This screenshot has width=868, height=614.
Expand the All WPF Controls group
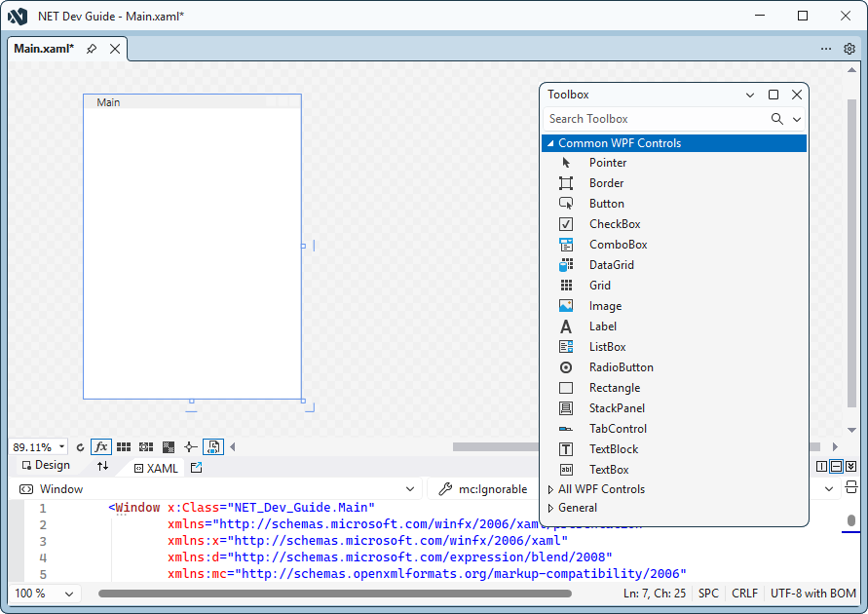click(550, 489)
